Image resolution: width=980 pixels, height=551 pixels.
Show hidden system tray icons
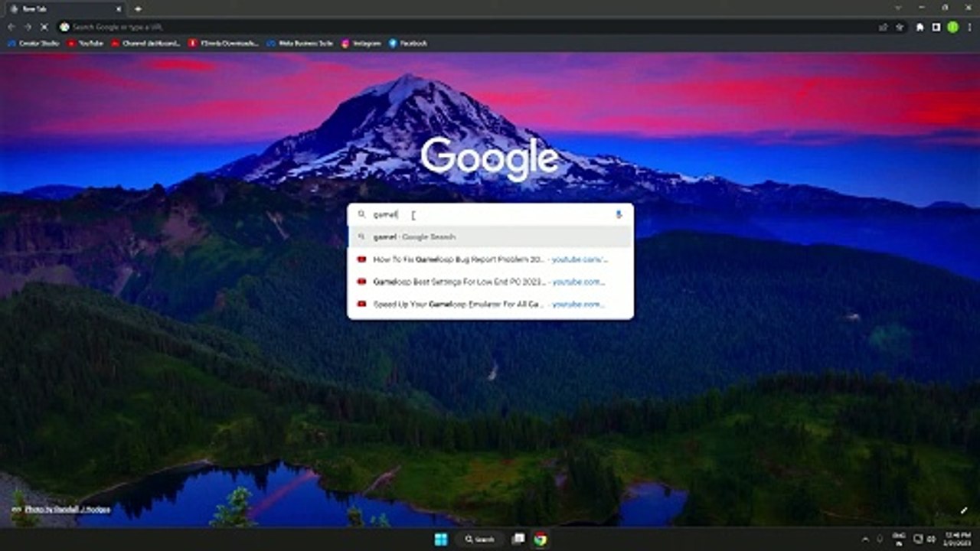coord(865,539)
